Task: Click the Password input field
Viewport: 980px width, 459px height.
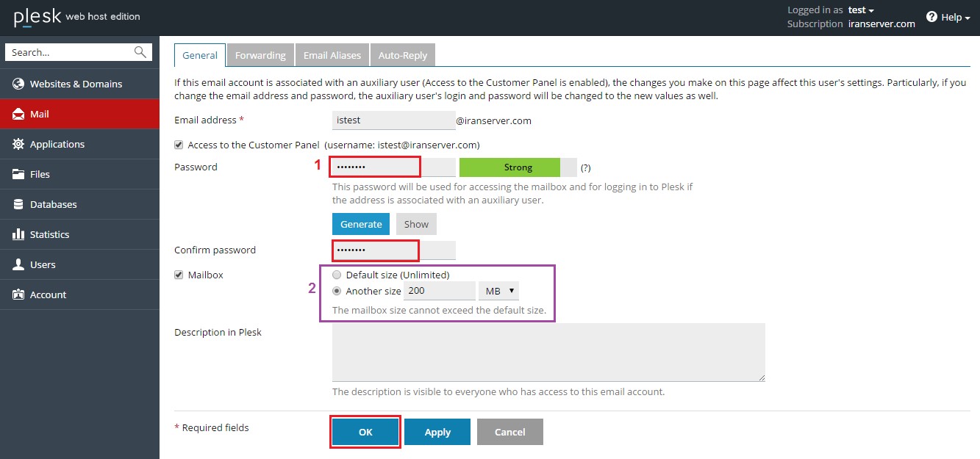Action: coord(394,167)
